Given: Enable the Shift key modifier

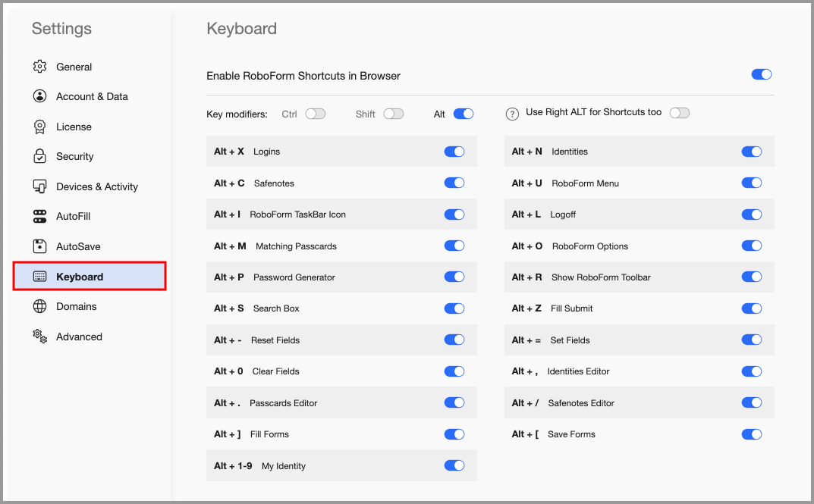Looking at the screenshot, I should [394, 114].
